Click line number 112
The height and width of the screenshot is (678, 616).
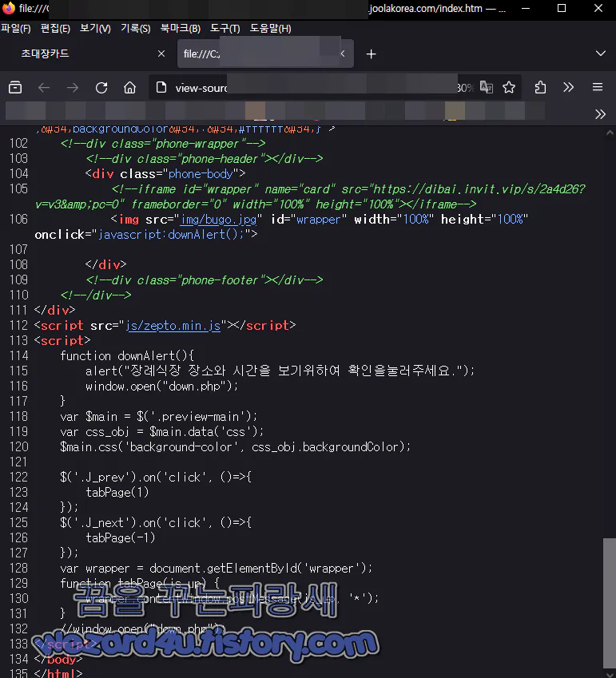18,325
